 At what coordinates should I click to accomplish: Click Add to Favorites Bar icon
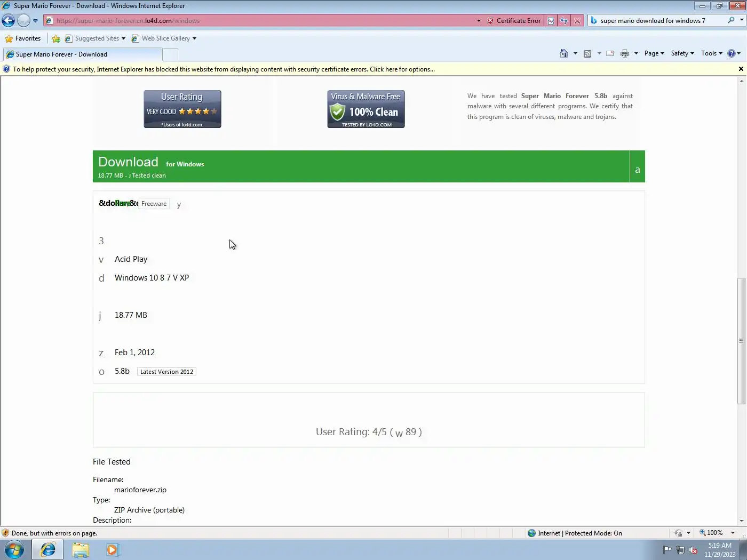tap(56, 38)
